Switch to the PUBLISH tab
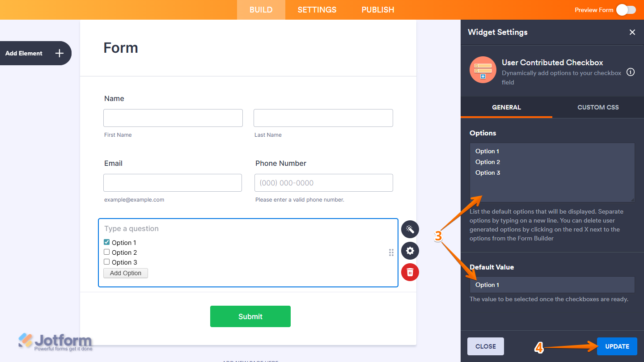 point(377,9)
